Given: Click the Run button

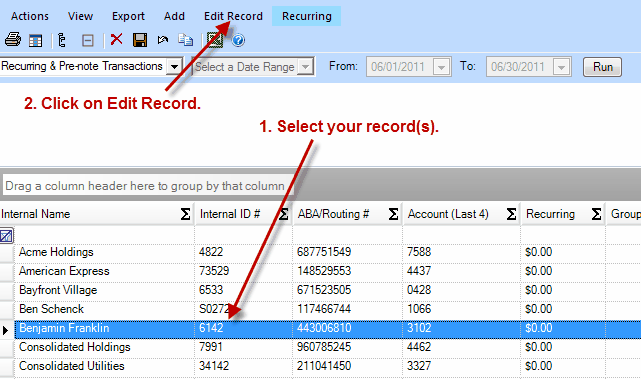Looking at the screenshot, I should tap(603, 67).
